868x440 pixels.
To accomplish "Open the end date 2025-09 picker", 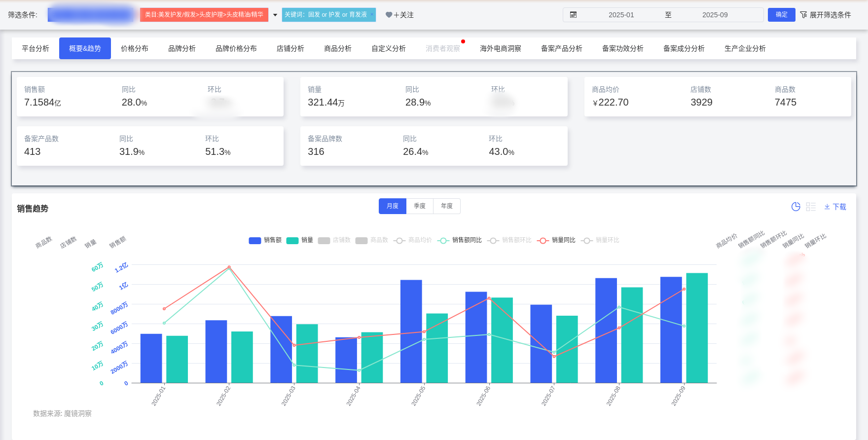I will [x=715, y=15].
